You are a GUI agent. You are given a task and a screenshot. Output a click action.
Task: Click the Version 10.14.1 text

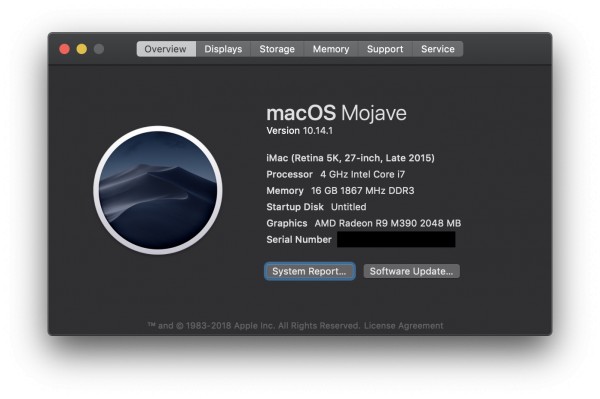tap(300, 130)
